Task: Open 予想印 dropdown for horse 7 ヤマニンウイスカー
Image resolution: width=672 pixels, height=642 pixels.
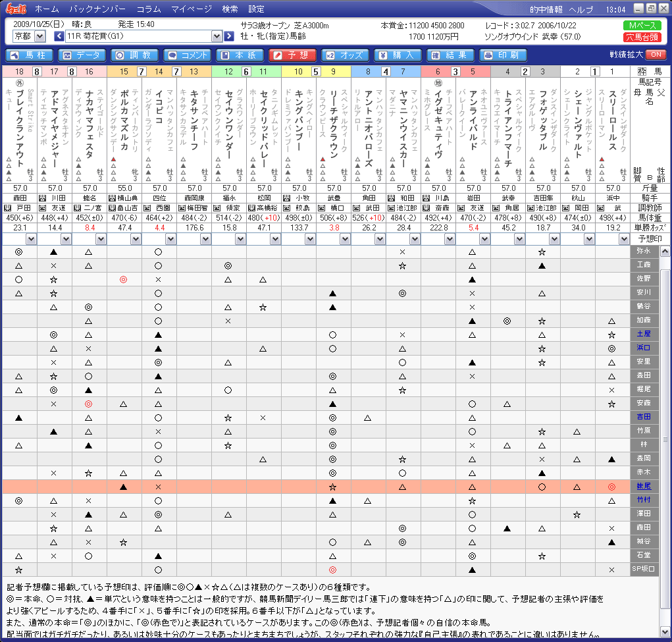Action: pos(415,239)
